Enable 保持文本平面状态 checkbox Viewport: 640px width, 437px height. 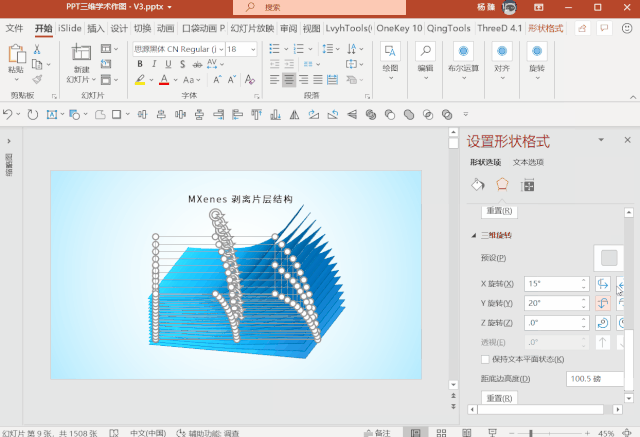485,359
